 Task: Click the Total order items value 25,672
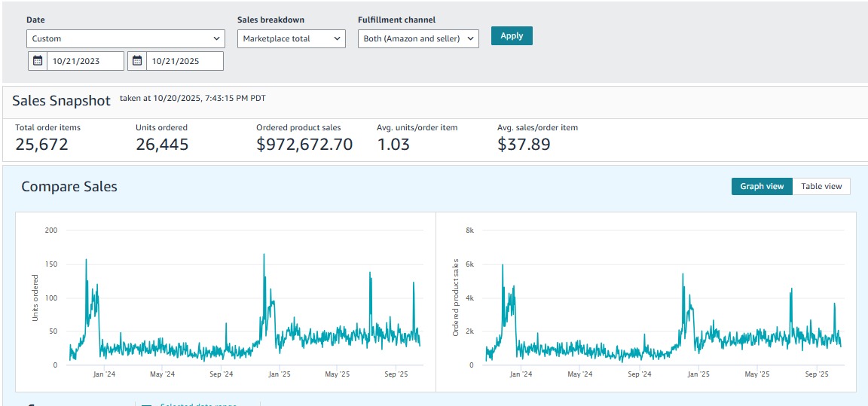point(41,145)
